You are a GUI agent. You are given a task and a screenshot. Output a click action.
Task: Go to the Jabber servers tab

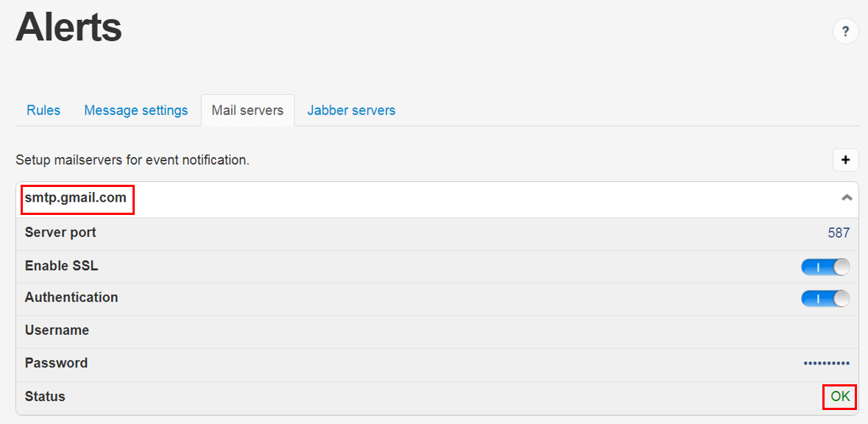tap(351, 110)
